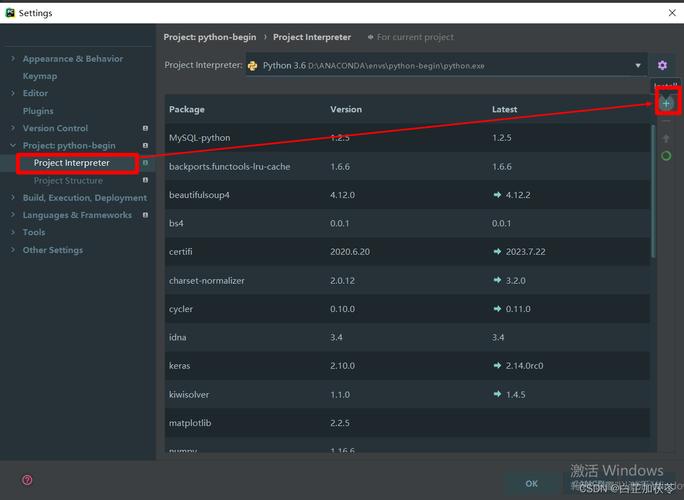Click the plus icon to install a package
This screenshot has height=500, width=684.
tap(666, 103)
